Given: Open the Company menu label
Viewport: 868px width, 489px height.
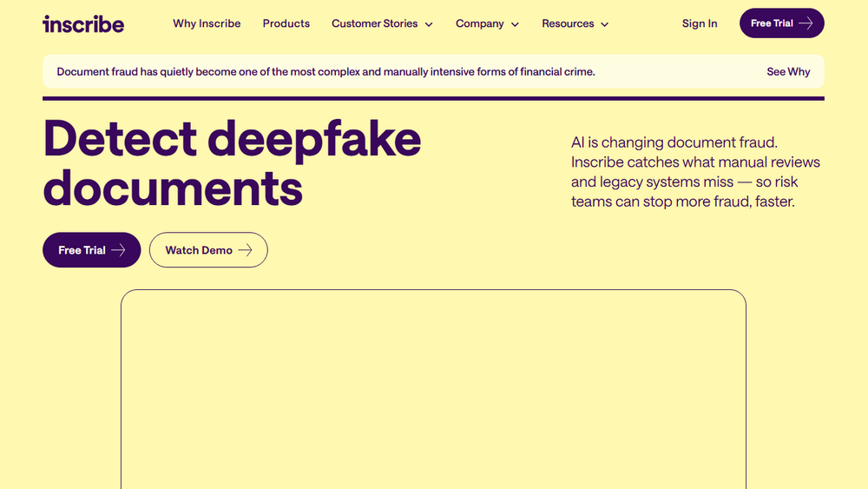Looking at the screenshot, I should (479, 23).
